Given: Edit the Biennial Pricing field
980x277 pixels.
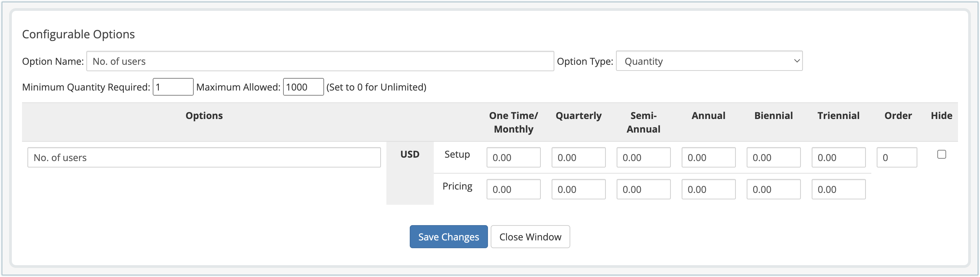Looking at the screenshot, I should (x=773, y=190).
